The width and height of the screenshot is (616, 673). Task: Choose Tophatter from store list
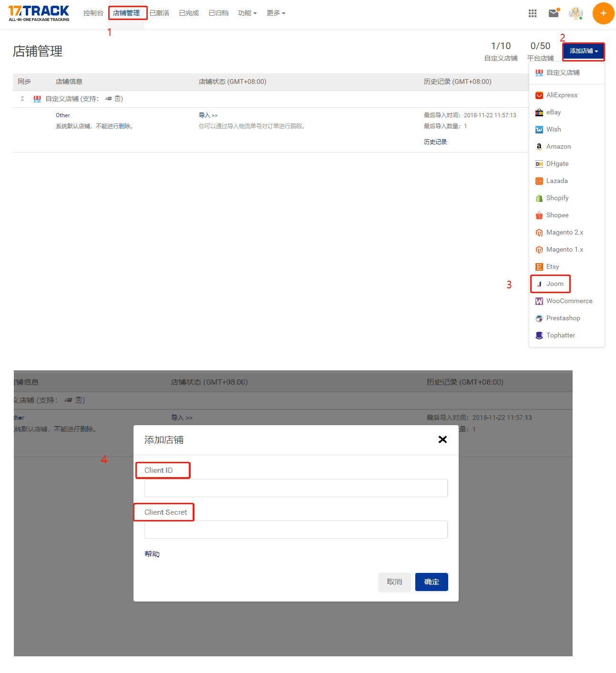click(567, 336)
